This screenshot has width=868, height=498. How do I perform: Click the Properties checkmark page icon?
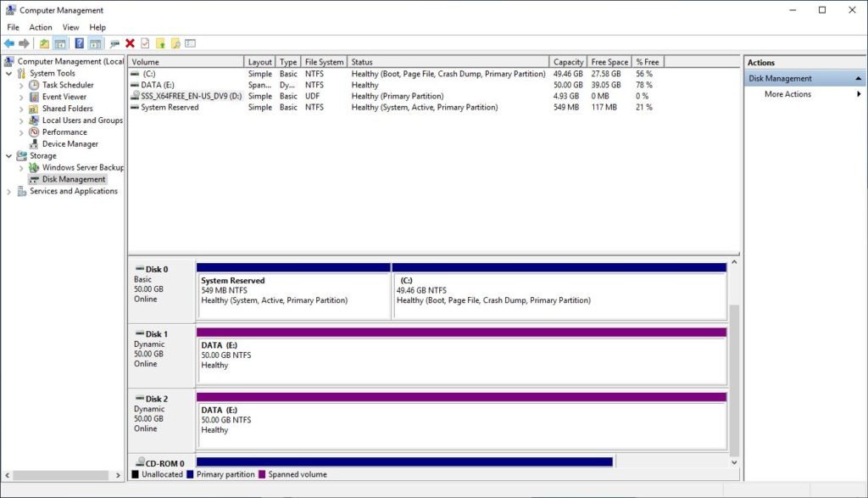[x=145, y=43]
